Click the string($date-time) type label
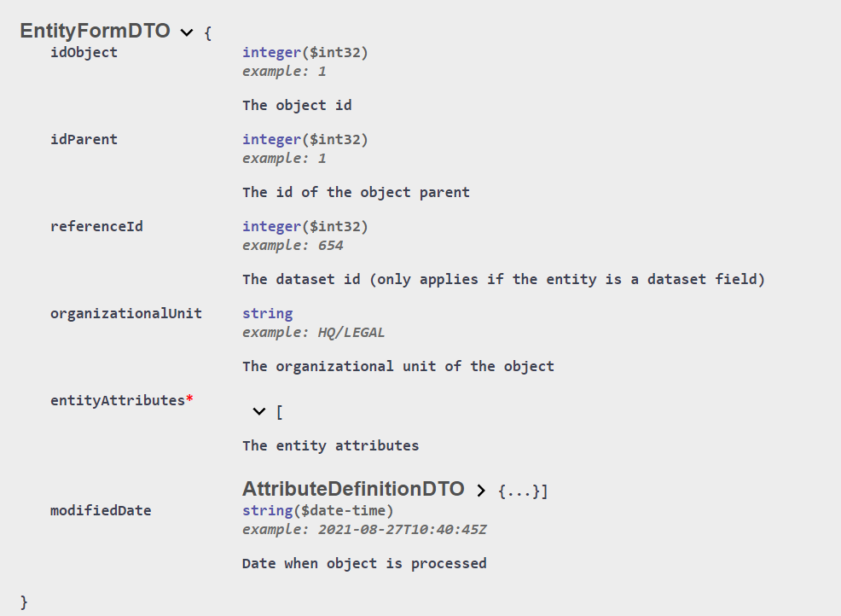The height and width of the screenshot is (616, 841). tap(317, 510)
